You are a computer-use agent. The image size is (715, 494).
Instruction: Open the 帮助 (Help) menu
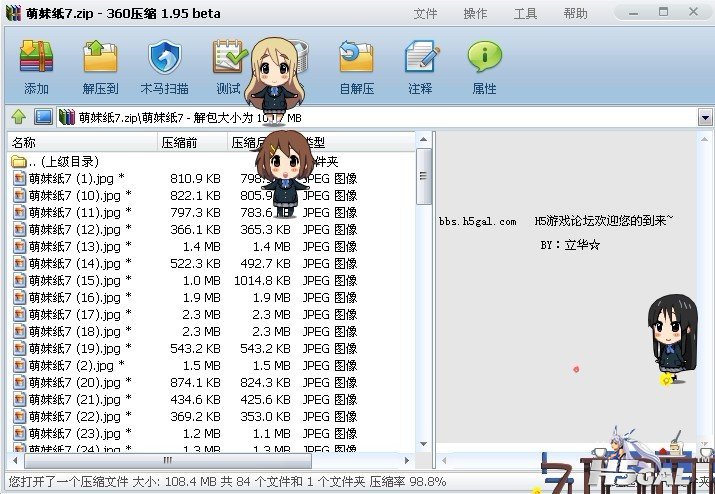click(x=575, y=14)
